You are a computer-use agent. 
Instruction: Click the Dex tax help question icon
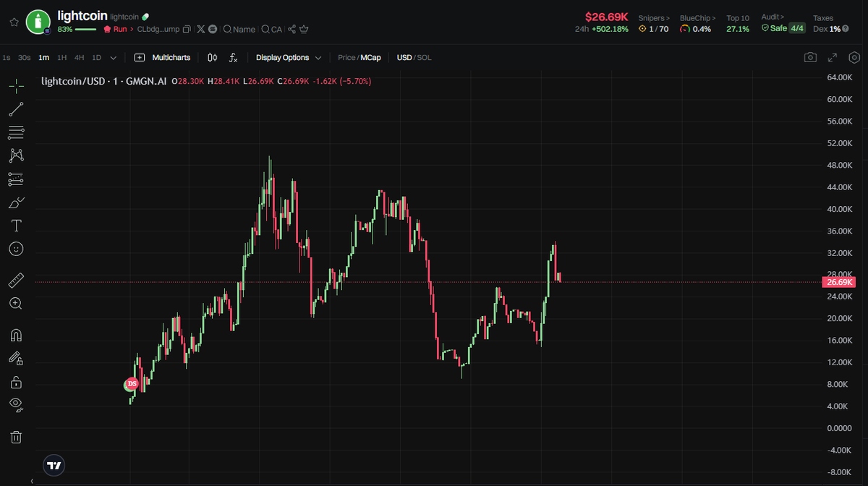pyautogui.click(x=845, y=29)
